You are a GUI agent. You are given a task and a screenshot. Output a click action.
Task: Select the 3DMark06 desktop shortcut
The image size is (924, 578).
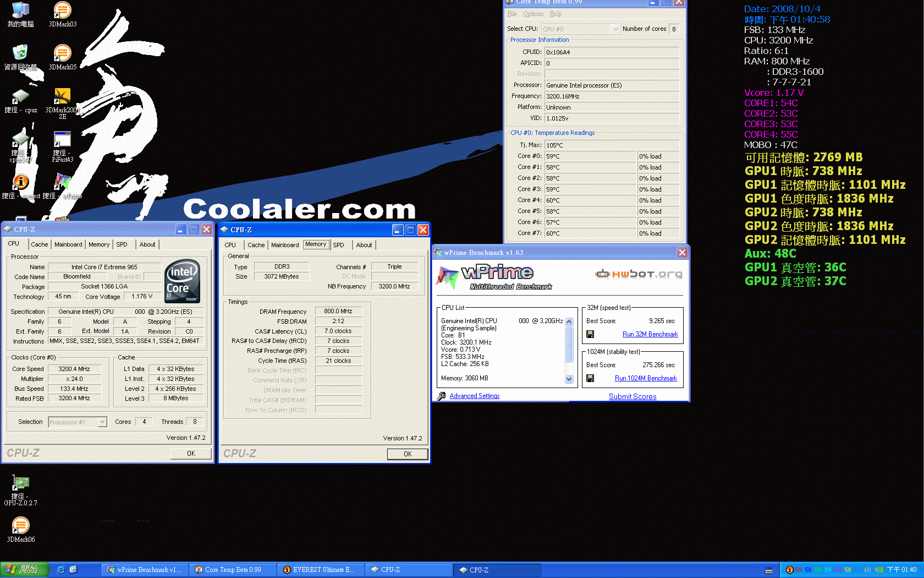click(20, 530)
